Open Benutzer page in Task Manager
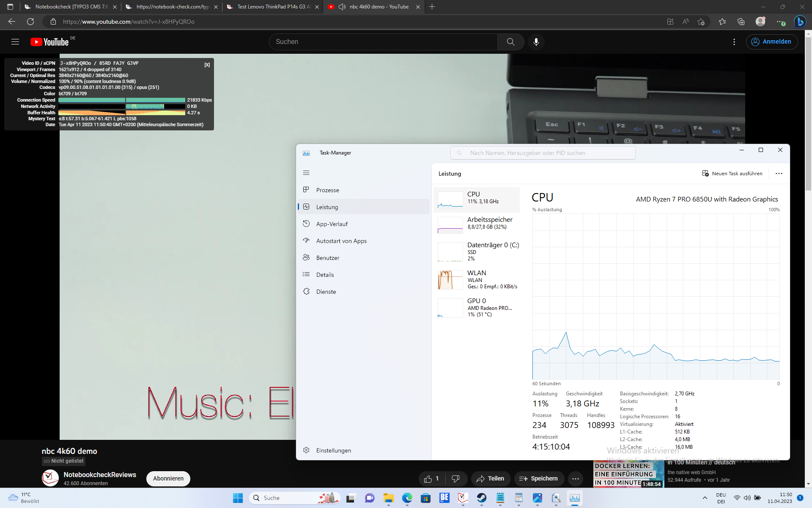The image size is (812, 508). pyautogui.click(x=364, y=258)
